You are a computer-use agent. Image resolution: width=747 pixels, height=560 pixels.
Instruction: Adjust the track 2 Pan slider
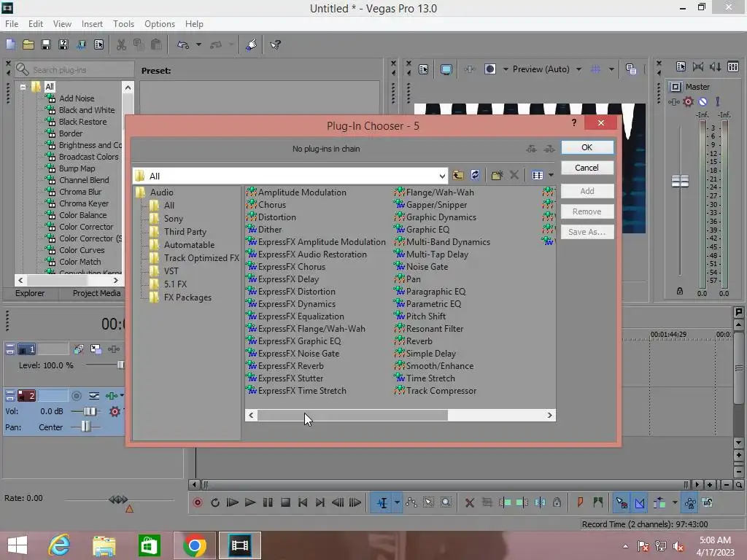click(x=85, y=427)
